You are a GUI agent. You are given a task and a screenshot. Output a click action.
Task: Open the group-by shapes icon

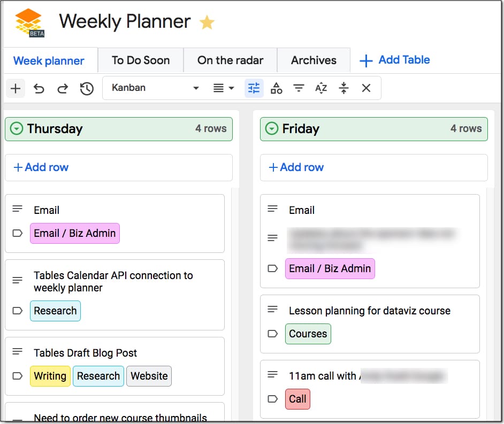tap(277, 88)
